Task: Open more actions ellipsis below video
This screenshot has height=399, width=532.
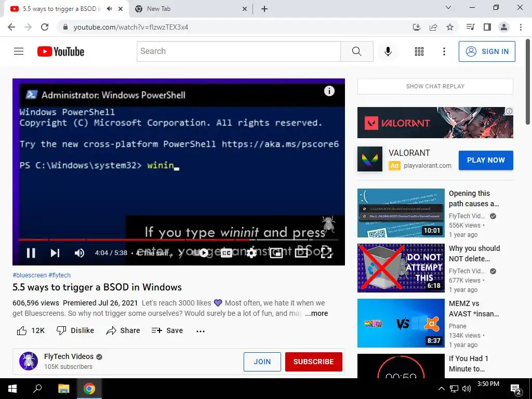Action: coord(201,331)
